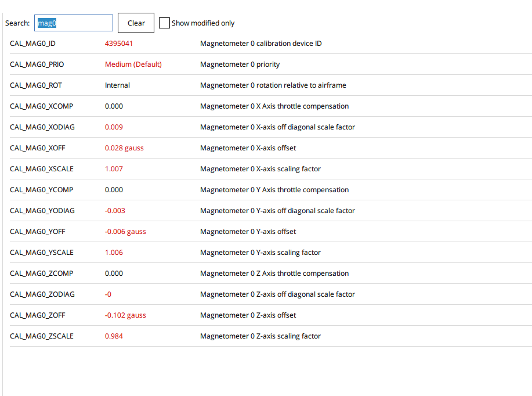The width and height of the screenshot is (532, 396).
Task: Edit the 0.028 gauss X-axis offset value
Action: tap(124, 148)
